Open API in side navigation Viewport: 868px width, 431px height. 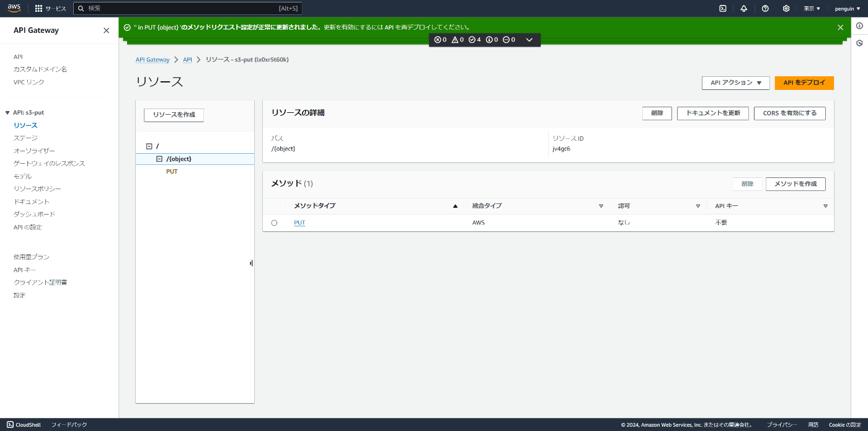(18, 56)
